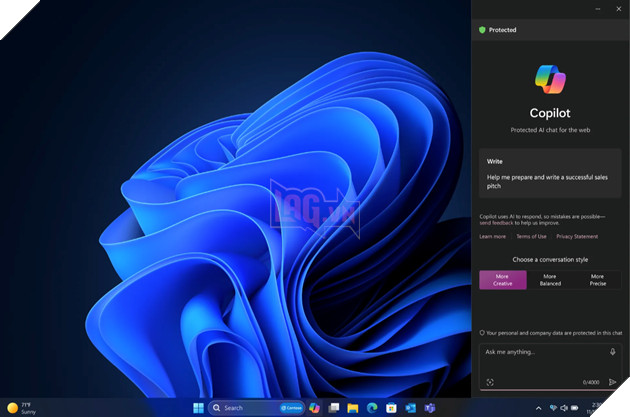This screenshot has height=417, width=630.
Task: Open the Terms of Use link
Action: (531, 236)
